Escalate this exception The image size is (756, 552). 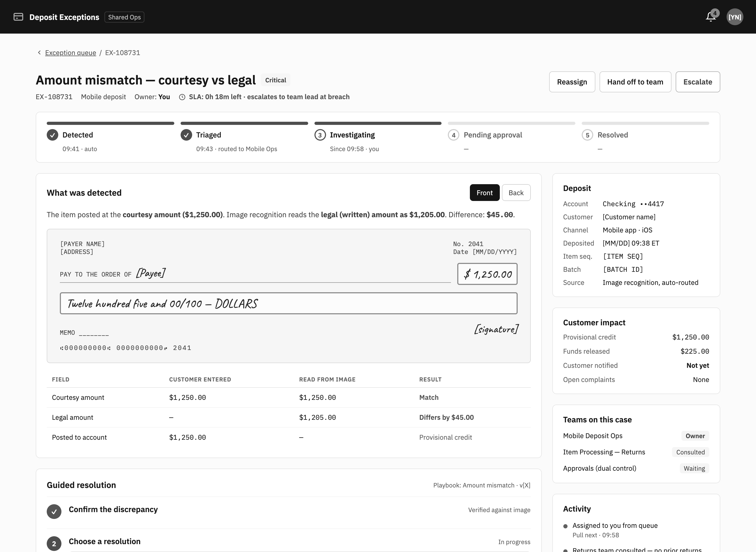[697, 82]
